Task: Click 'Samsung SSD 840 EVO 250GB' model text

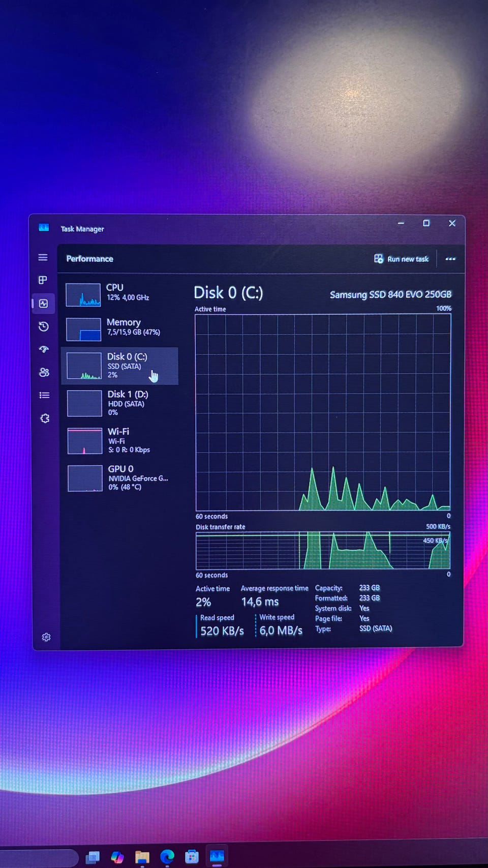Action: click(390, 294)
